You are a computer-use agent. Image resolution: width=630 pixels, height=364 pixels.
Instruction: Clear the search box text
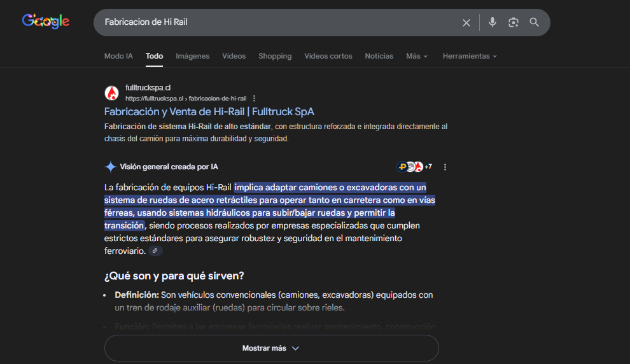pos(466,22)
